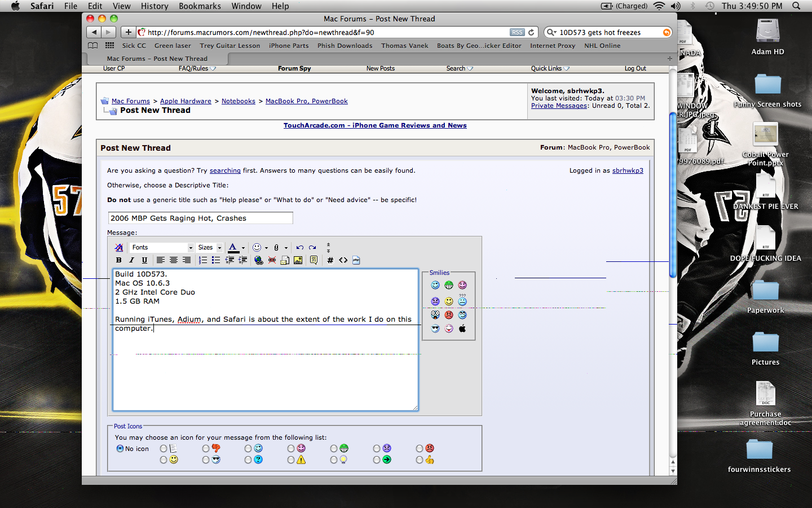Align message text left
812x508 pixels.
(161, 260)
